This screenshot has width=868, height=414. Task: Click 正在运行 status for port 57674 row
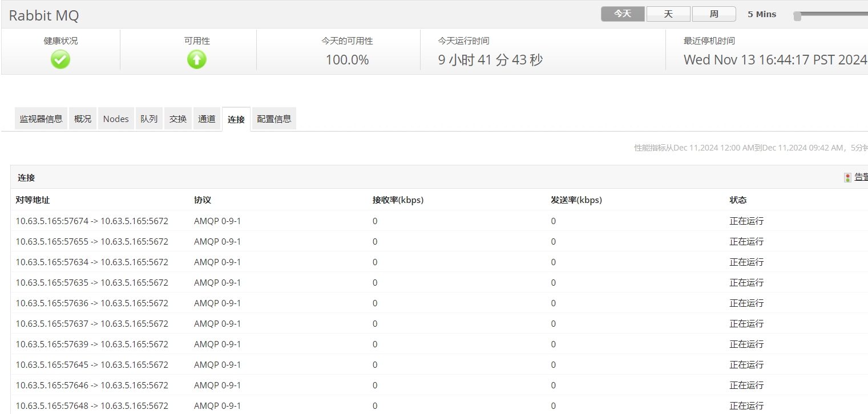(x=746, y=221)
